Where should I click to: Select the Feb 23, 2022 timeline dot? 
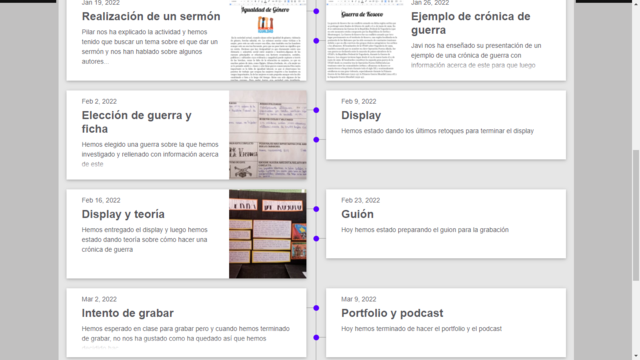[x=316, y=238]
